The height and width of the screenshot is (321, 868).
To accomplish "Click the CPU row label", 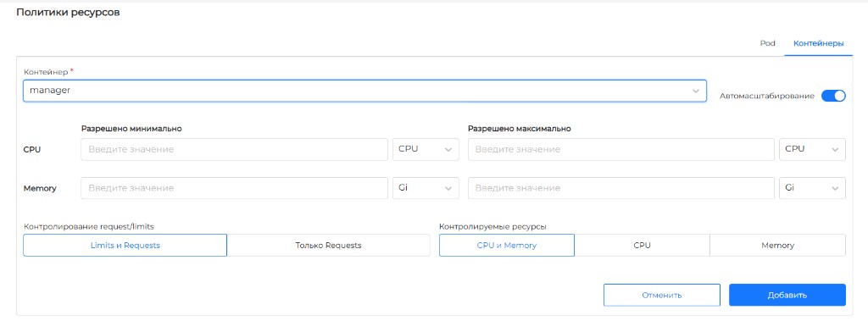I will (x=32, y=149).
